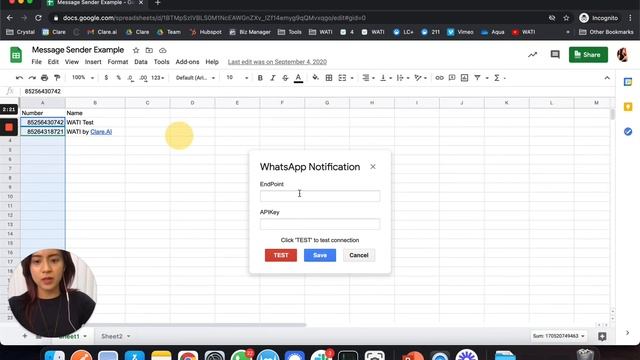Viewport: 640px width, 360px height.
Task: Click the EndPoint input field
Action: (320, 196)
